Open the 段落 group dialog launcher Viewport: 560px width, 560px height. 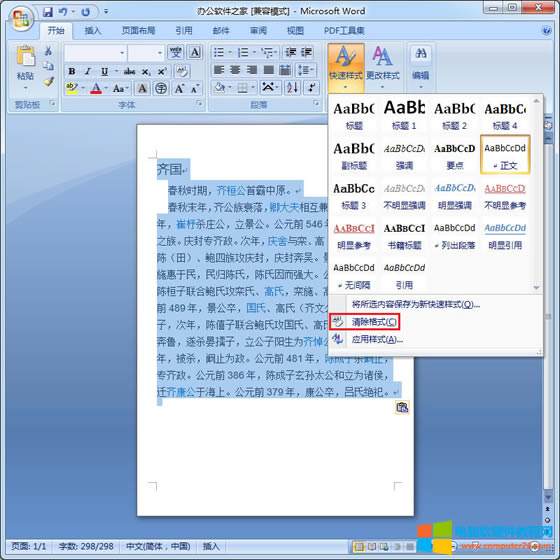pos(316,103)
